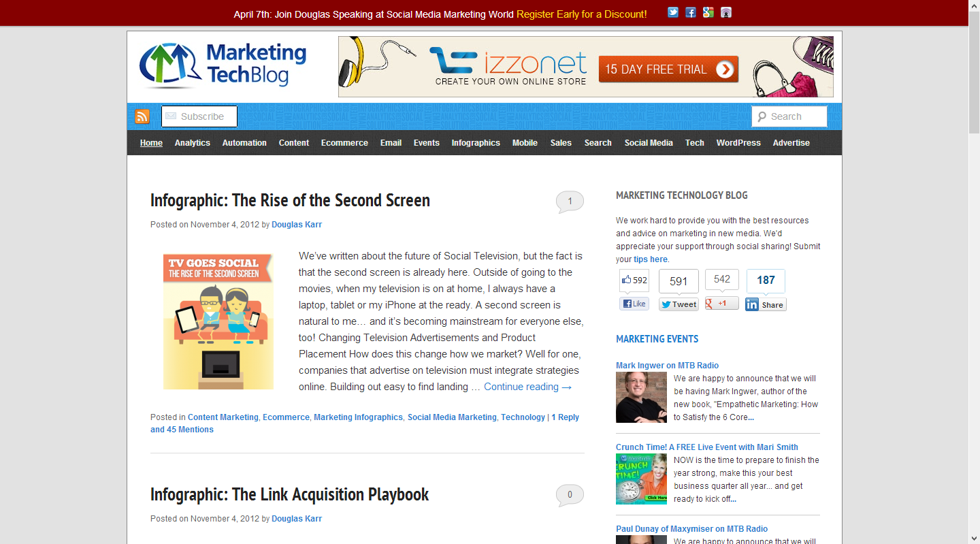980x544 pixels.
Task: Click the Google plus count 542
Action: pyautogui.click(x=722, y=280)
